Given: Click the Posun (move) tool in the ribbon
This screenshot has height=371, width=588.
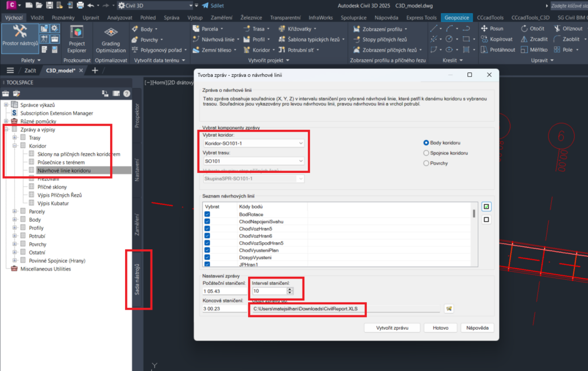Looking at the screenshot, I should pos(492,29).
